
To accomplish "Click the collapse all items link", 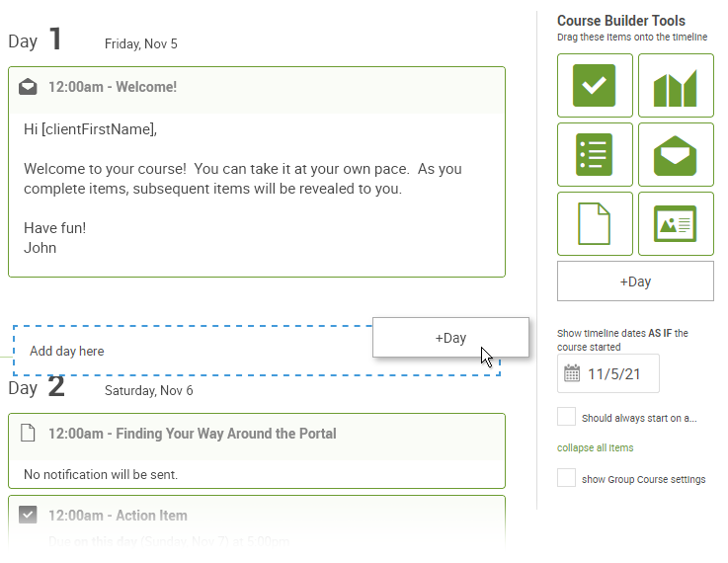I will click(x=596, y=447).
